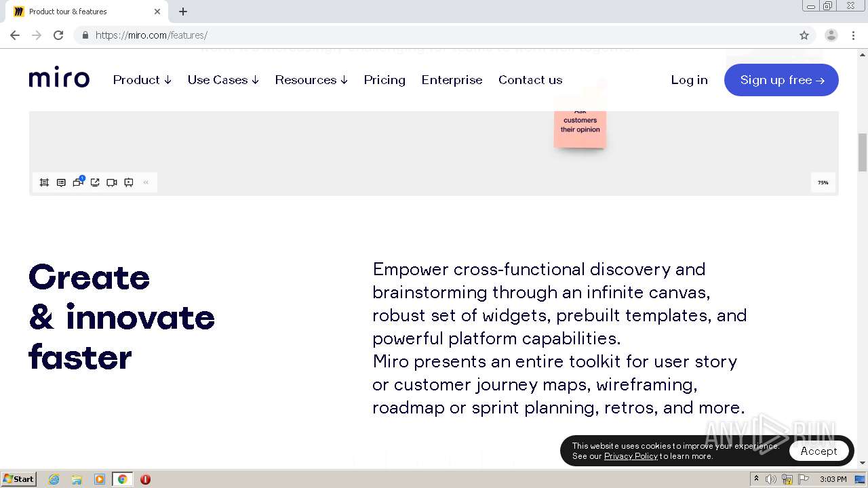This screenshot has height=488, width=868.
Task: Start video chat via camera icon
Action: click(112, 182)
